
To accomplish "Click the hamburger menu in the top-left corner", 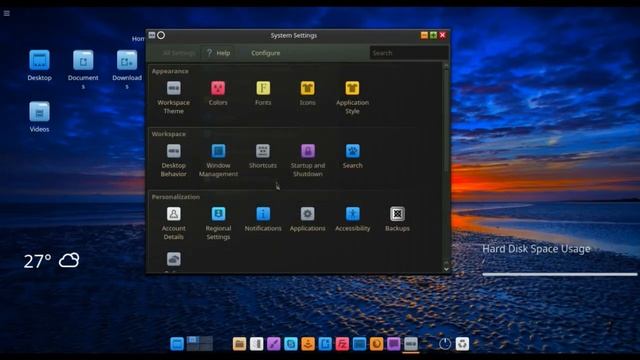I will click(x=7, y=13).
